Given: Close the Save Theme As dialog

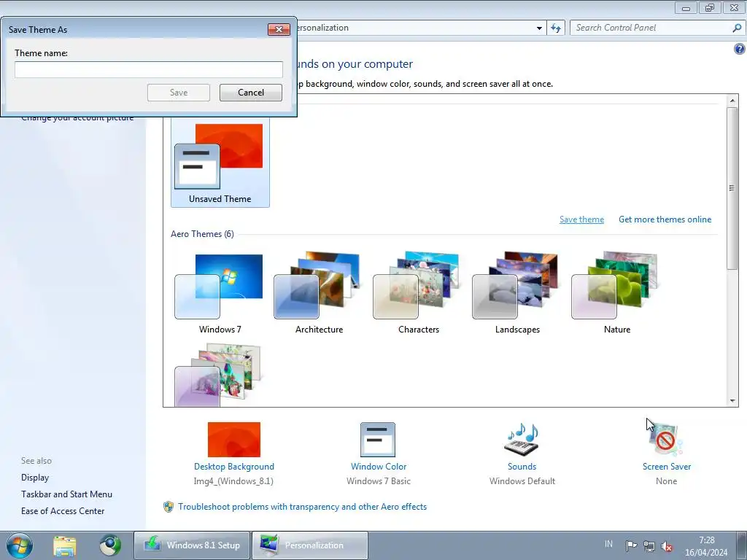Looking at the screenshot, I should pyautogui.click(x=279, y=29).
